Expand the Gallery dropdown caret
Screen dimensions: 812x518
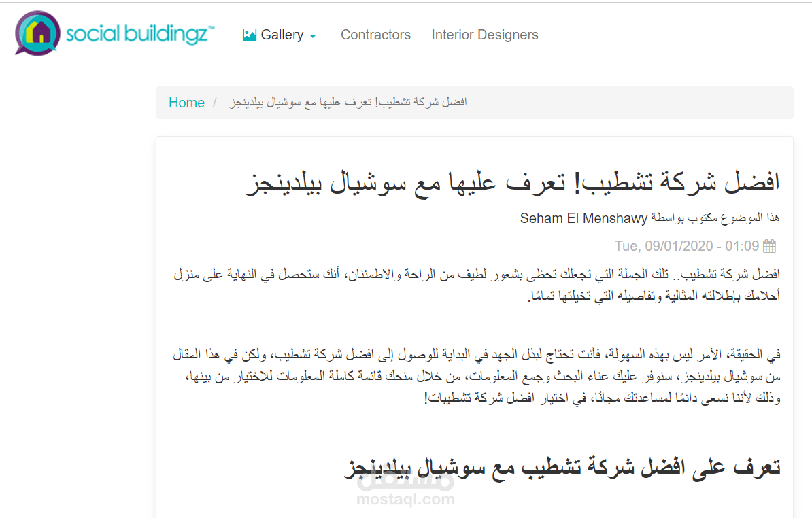click(x=313, y=36)
